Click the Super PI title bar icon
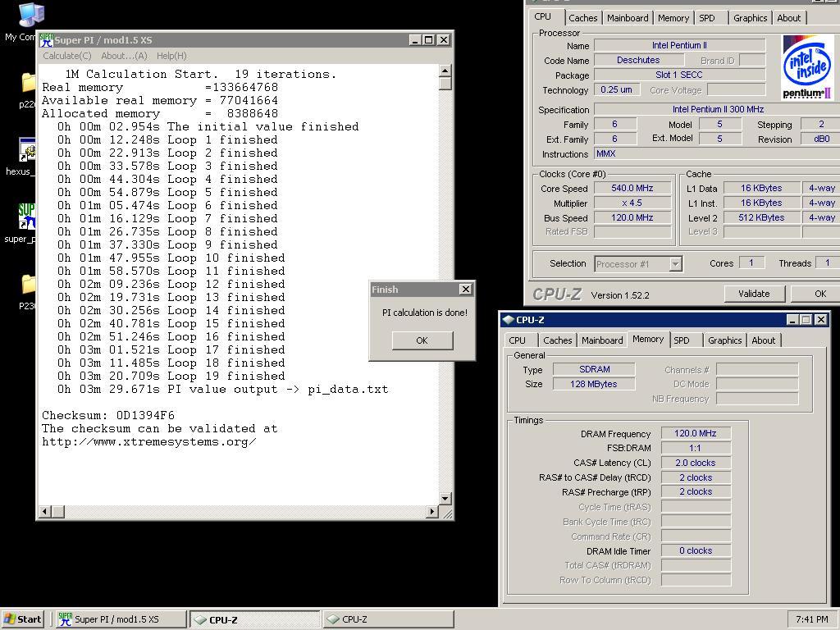Screen dimensions: 840x630 pyautogui.click(x=46, y=40)
